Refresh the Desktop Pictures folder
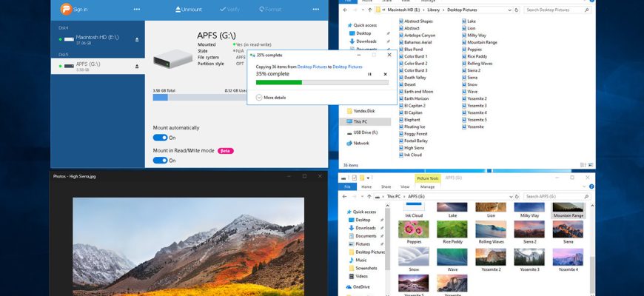Image resolution: width=644 pixels, height=296 pixels. (x=517, y=10)
